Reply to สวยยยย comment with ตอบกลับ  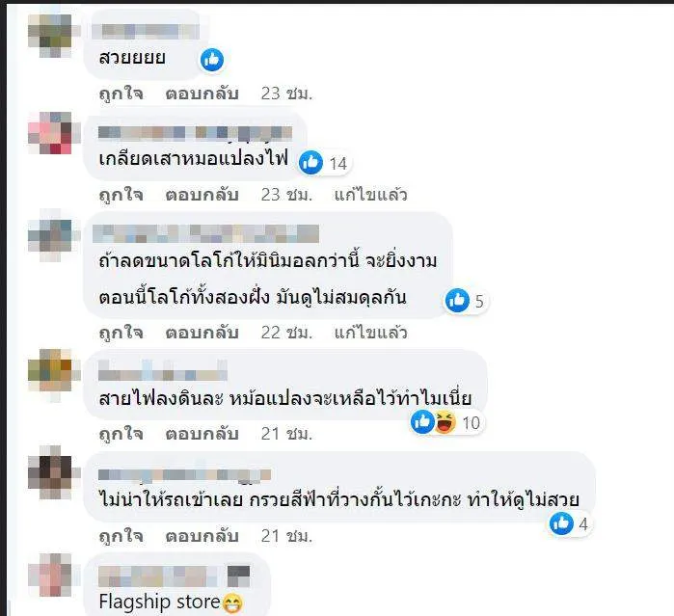click(x=202, y=94)
